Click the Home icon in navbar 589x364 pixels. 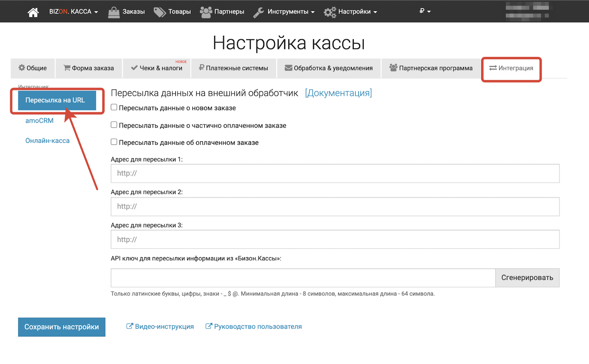33,12
